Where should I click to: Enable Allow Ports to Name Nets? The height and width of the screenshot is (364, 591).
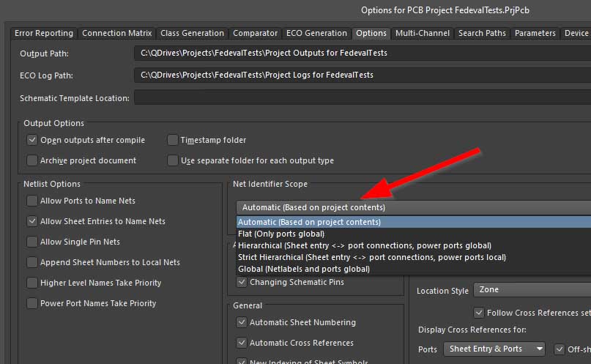pyautogui.click(x=32, y=201)
